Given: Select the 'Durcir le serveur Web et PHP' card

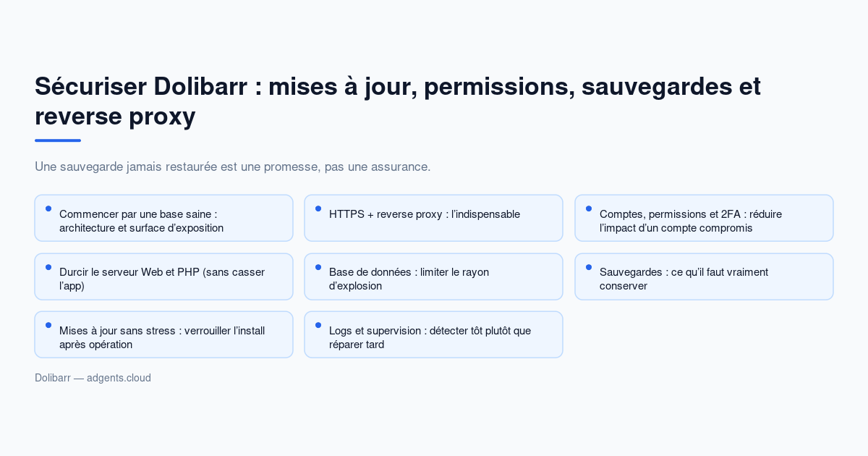Looking at the screenshot, I should click(163, 276).
